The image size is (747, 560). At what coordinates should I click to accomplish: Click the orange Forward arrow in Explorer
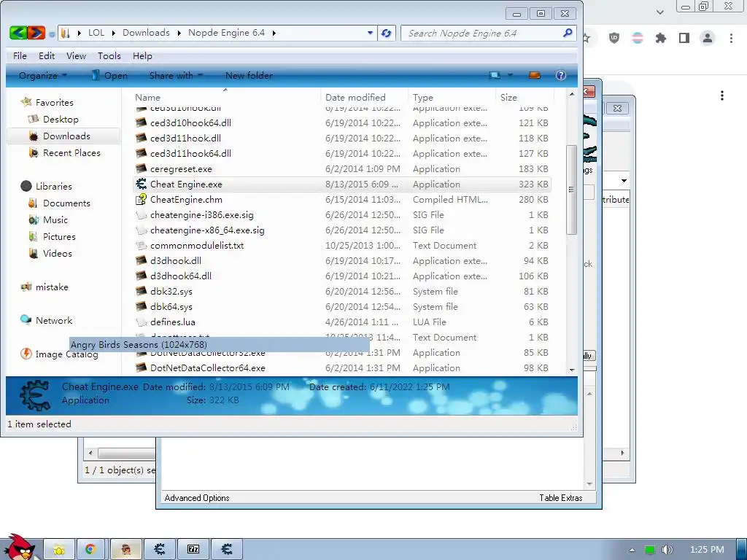[x=36, y=33]
